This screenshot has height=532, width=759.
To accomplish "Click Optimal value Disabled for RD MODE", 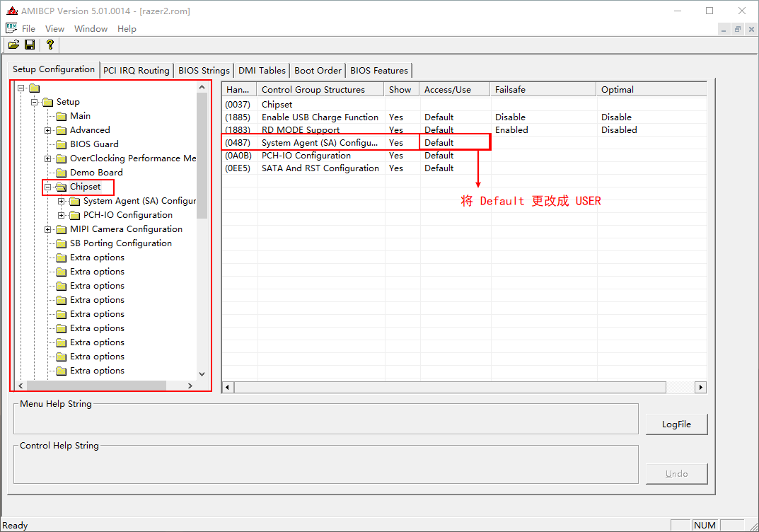I will (x=619, y=129).
